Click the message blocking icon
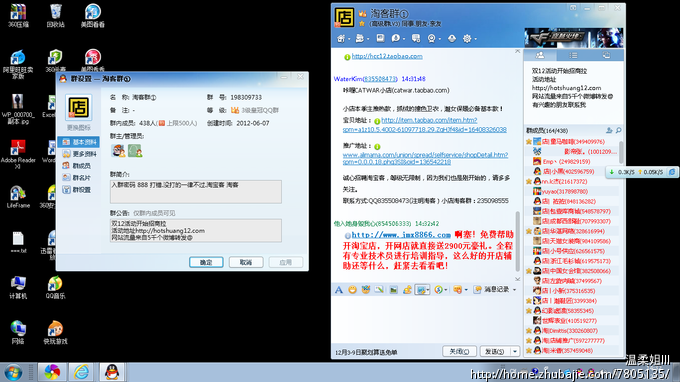 (x=457, y=290)
